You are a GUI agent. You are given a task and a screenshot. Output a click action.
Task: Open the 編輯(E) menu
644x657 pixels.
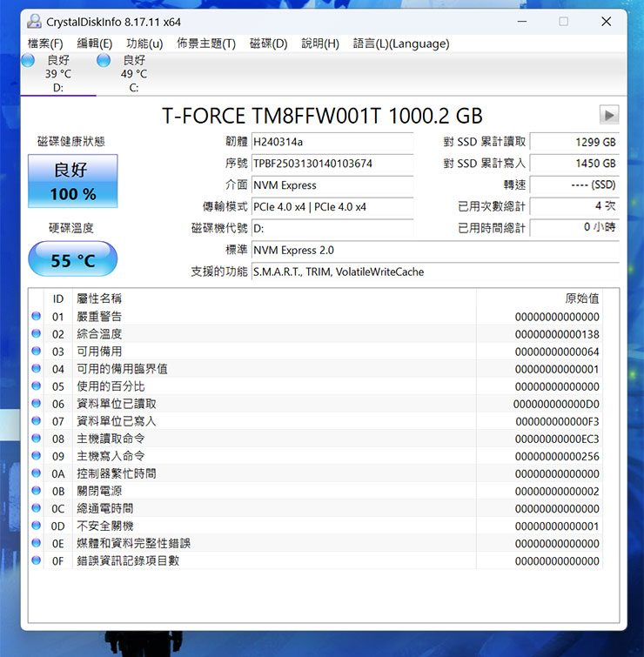(x=95, y=44)
